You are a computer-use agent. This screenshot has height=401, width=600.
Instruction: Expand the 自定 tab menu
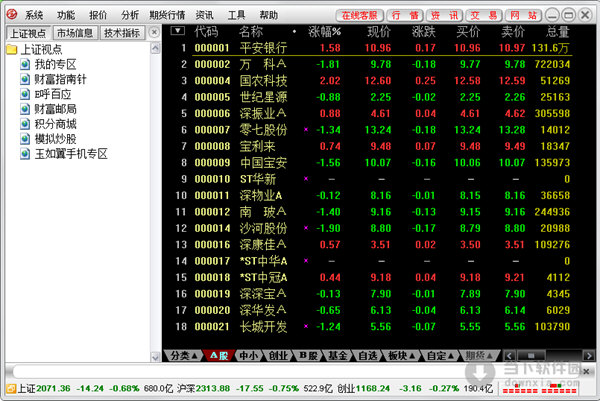tap(440, 356)
